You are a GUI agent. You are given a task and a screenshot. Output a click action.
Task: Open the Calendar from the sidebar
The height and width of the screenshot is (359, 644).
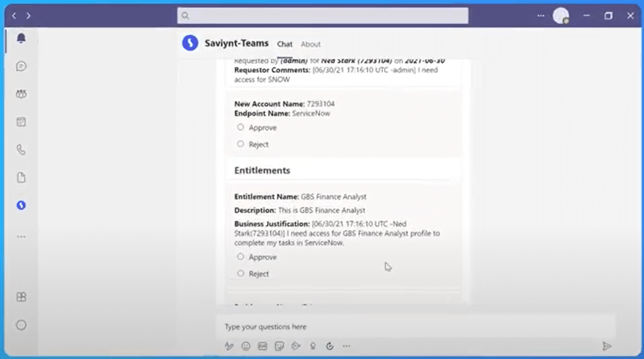pyautogui.click(x=21, y=122)
